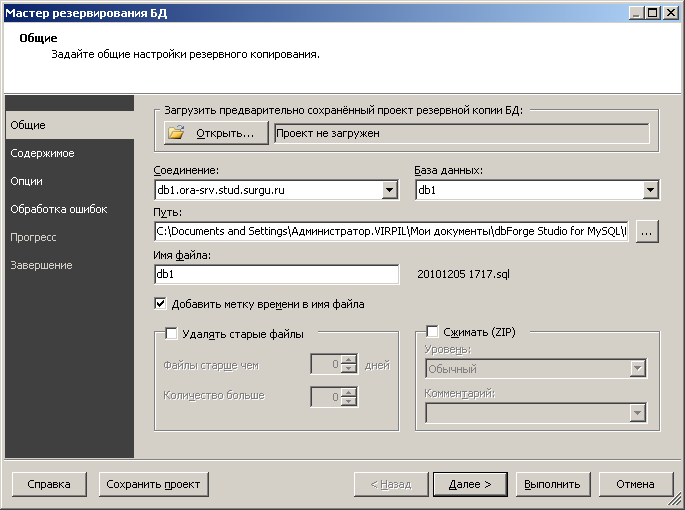This screenshot has width=685, height=510.
Task: Decrease the 'Файлы старше чем' days spinner
Action: [349, 368]
